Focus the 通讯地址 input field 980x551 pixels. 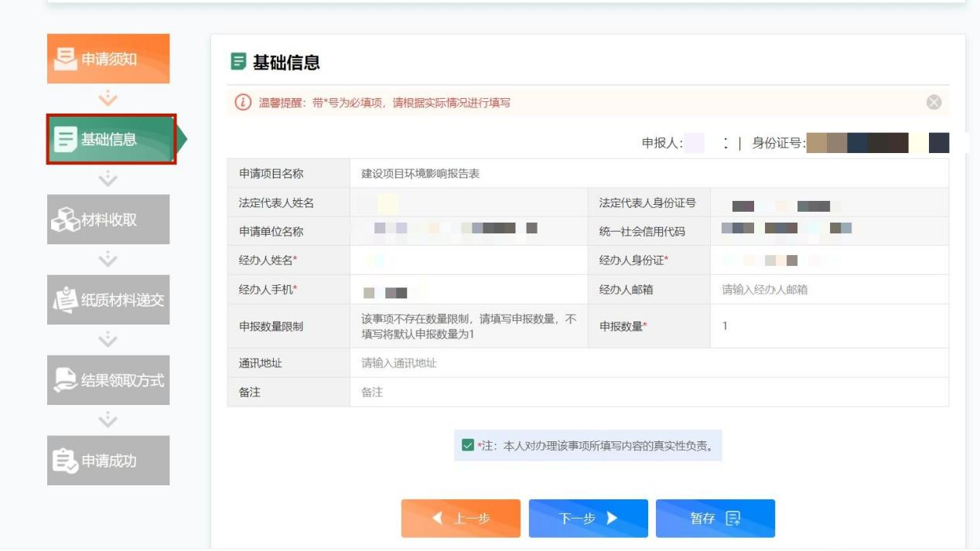click(x=648, y=363)
